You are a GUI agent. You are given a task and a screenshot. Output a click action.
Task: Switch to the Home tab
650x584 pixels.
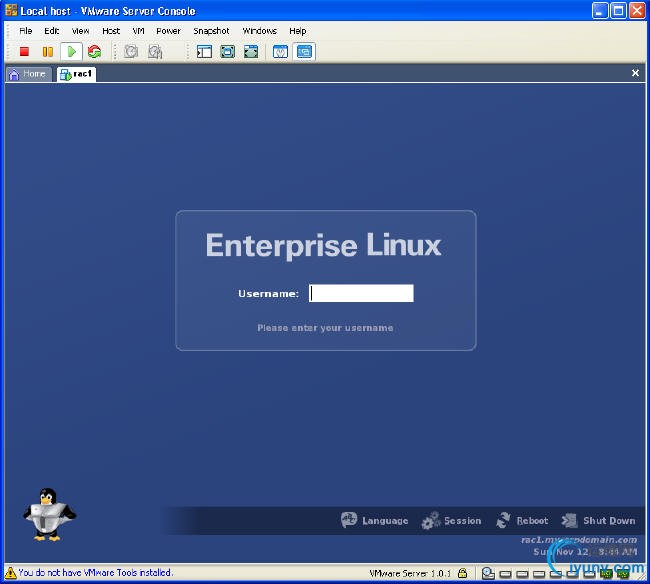29,74
